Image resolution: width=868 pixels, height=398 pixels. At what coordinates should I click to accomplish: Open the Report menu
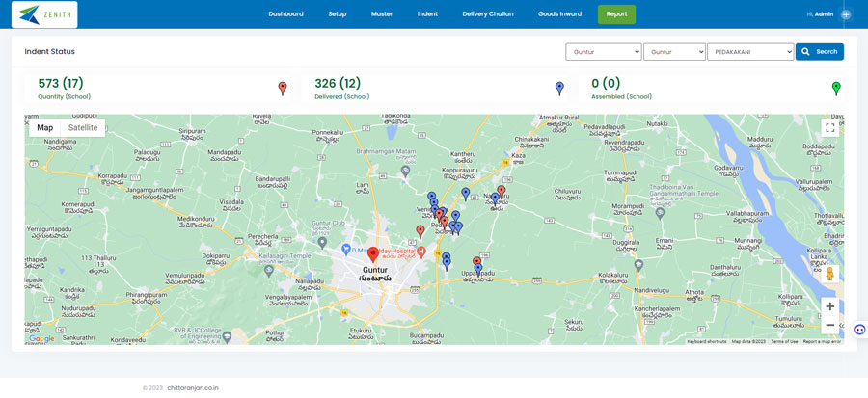(616, 14)
